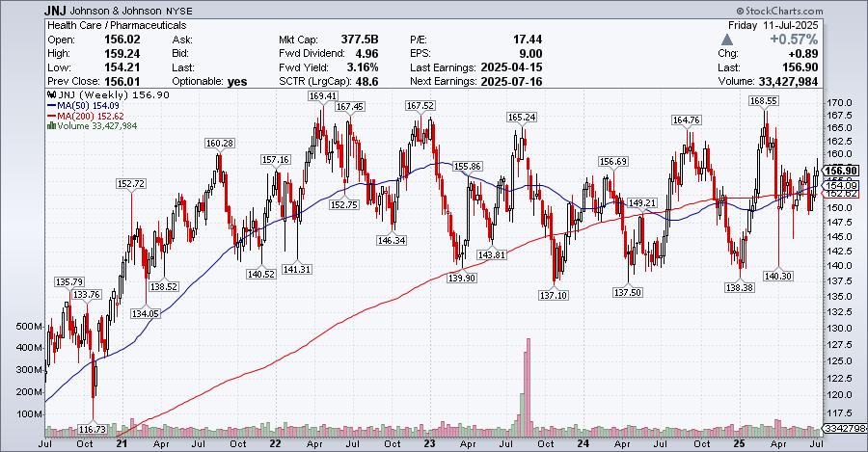Click the 165.24 peak price label
The width and height of the screenshot is (868, 452).
(522, 118)
